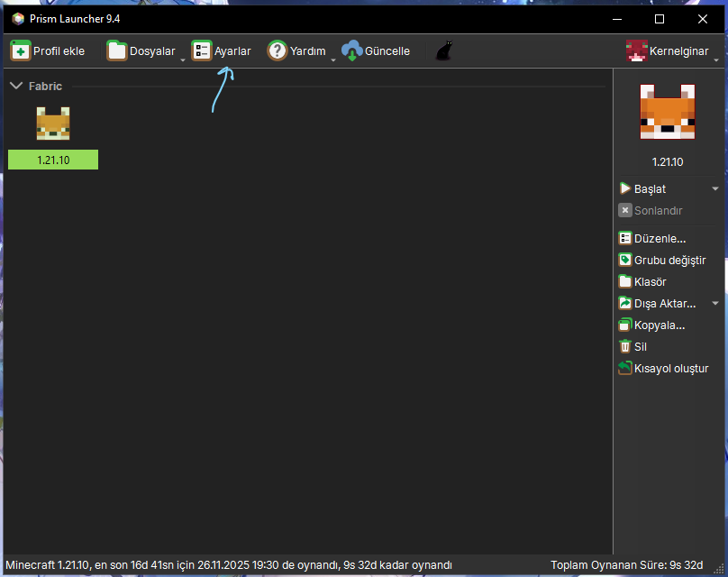
Task: Click the Kısayol oluştur label
Action: click(x=671, y=369)
